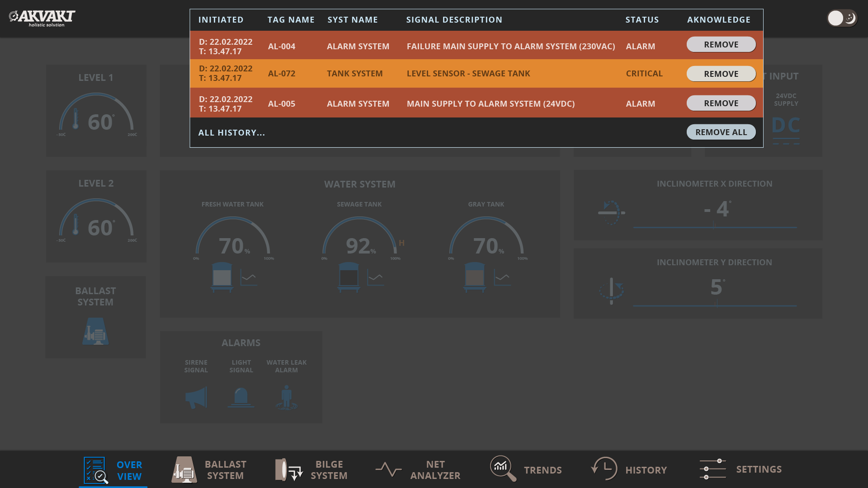Click the inclinometer Y direction slider bar

[715, 306]
